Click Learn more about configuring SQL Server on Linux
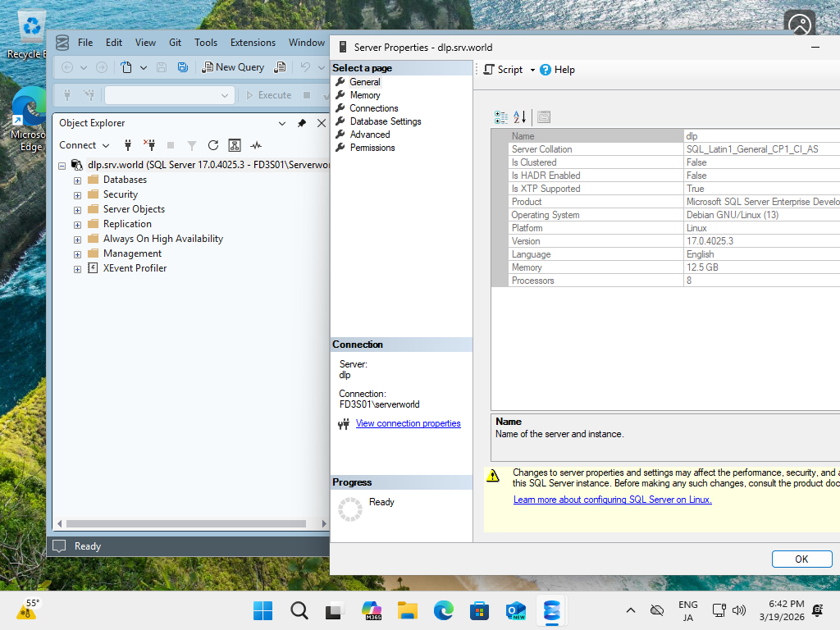 tap(612, 500)
